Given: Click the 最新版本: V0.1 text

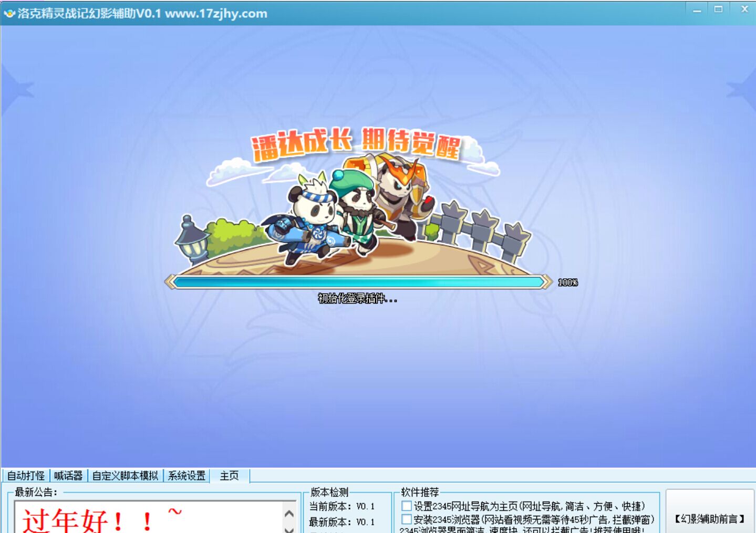Looking at the screenshot, I should 342,522.
